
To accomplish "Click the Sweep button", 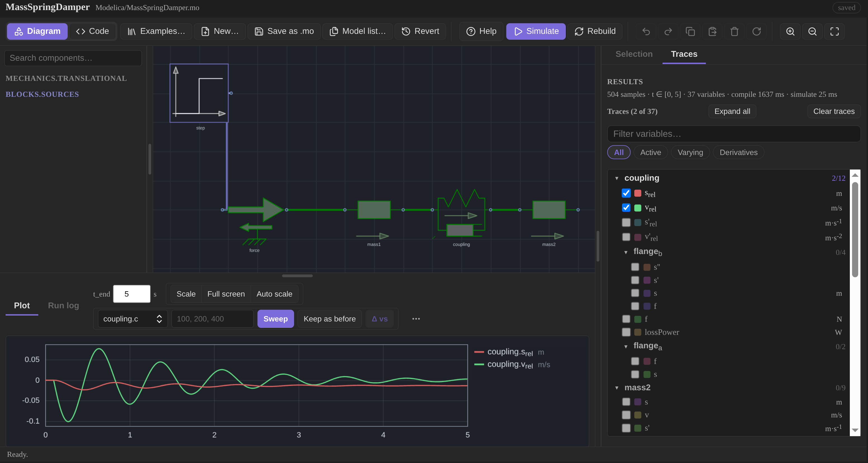I will pyautogui.click(x=275, y=319).
